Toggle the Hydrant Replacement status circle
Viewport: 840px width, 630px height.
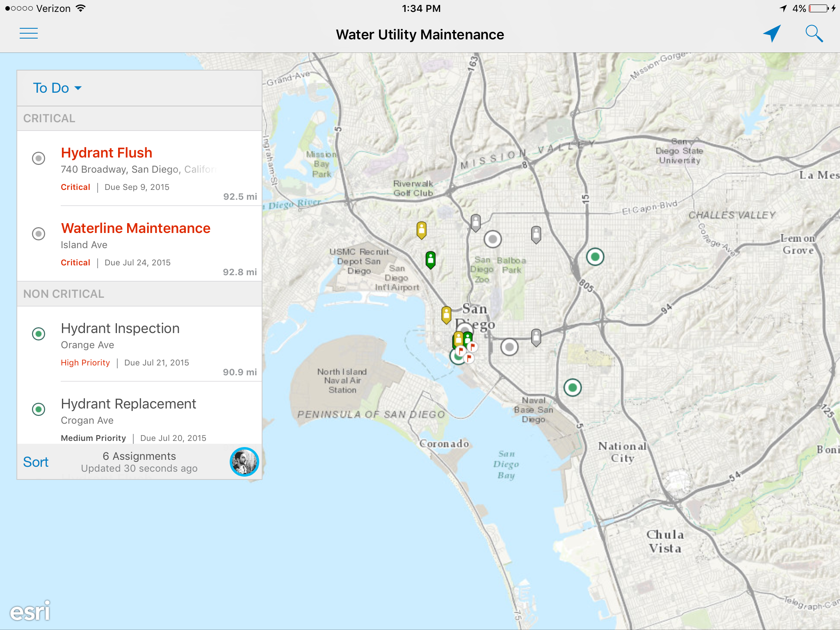39,409
